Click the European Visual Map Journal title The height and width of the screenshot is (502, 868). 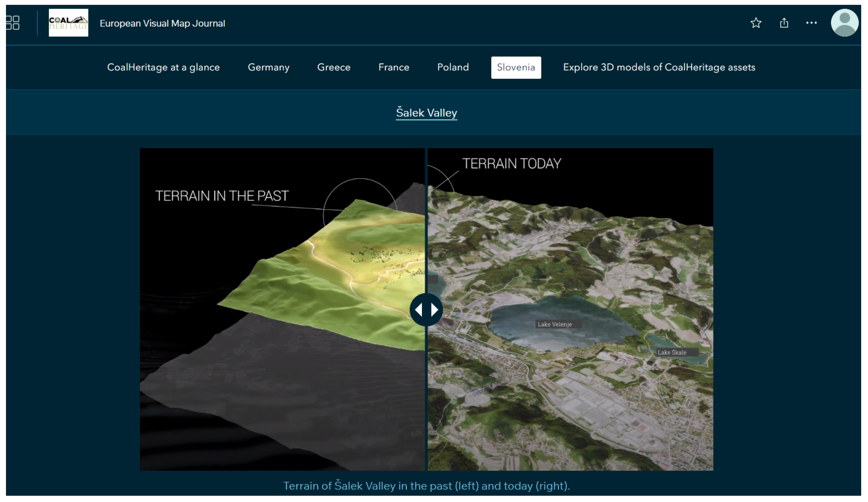[162, 23]
